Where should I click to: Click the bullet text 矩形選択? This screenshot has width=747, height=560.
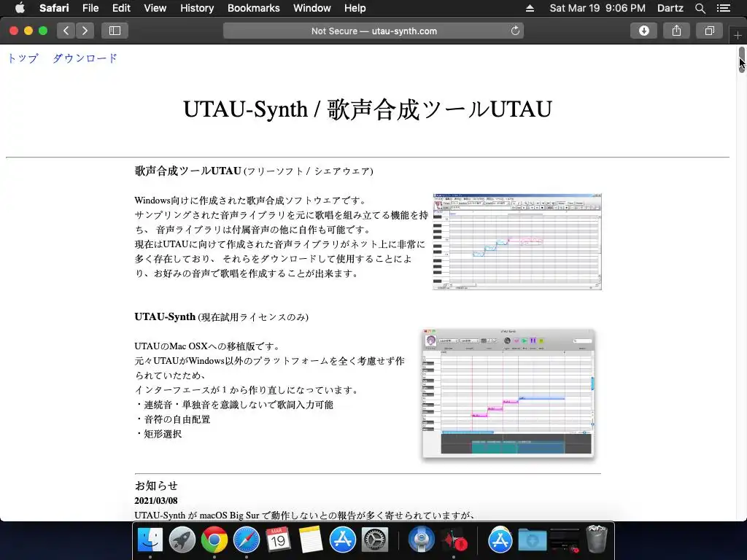163,434
